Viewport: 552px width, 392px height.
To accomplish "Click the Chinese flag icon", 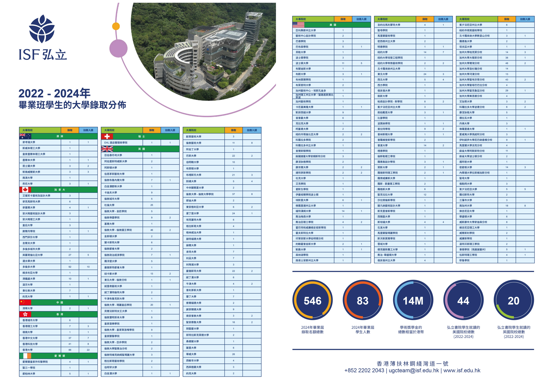I will coord(25,302).
